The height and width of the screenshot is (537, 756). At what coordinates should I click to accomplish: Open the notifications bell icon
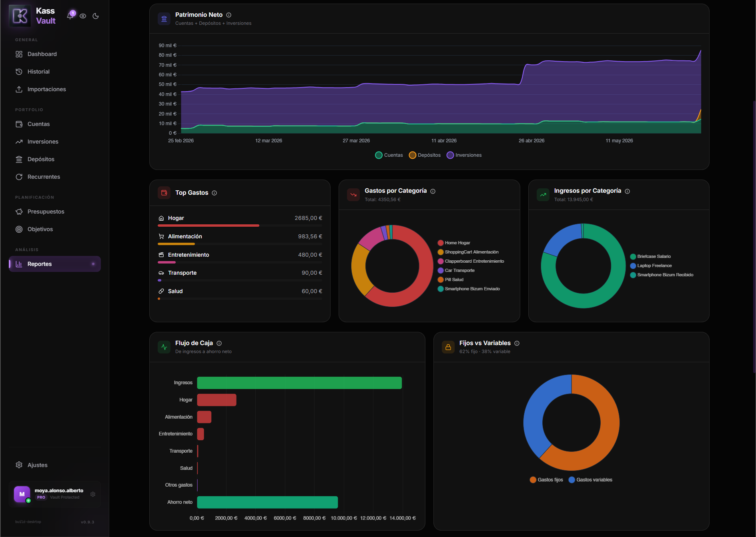point(70,16)
